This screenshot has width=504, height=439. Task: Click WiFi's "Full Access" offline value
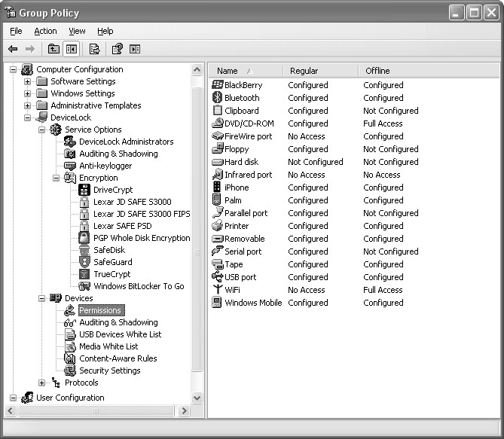pos(383,290)
